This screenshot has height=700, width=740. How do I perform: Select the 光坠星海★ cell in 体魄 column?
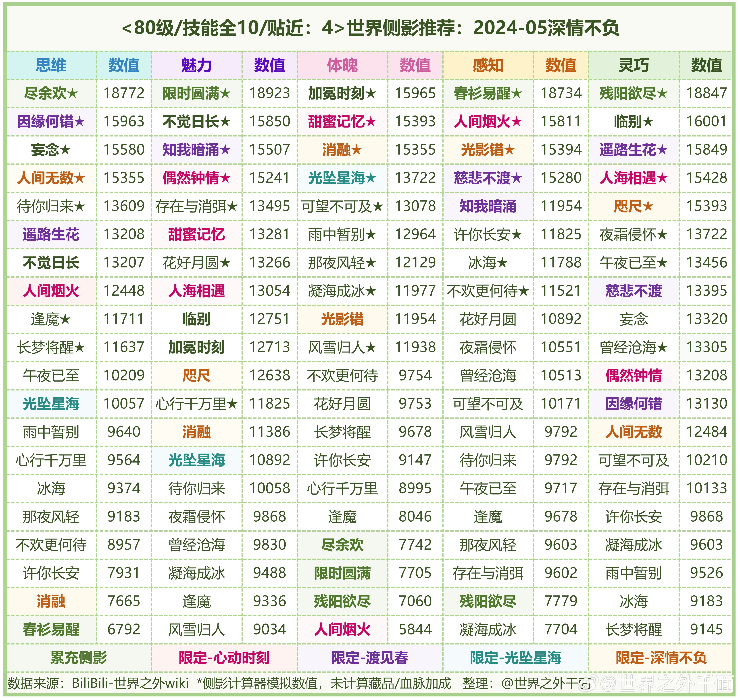tap(342, 178)
